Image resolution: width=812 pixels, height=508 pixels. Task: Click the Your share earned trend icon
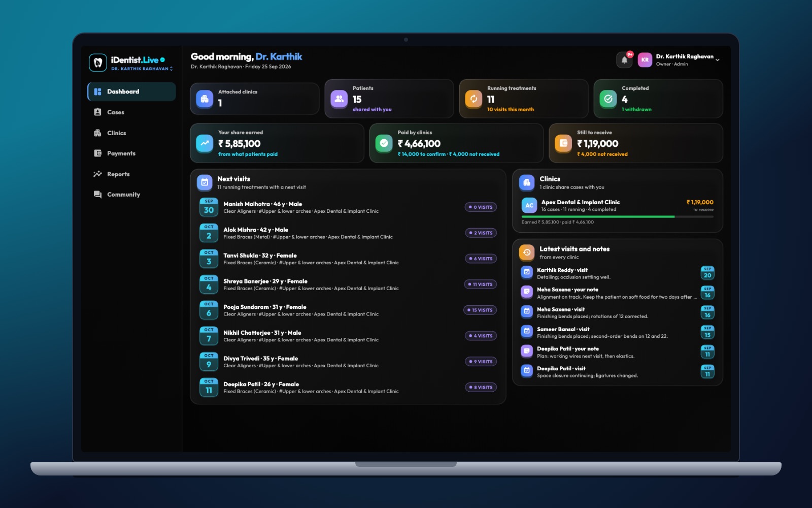pos(205,143)
